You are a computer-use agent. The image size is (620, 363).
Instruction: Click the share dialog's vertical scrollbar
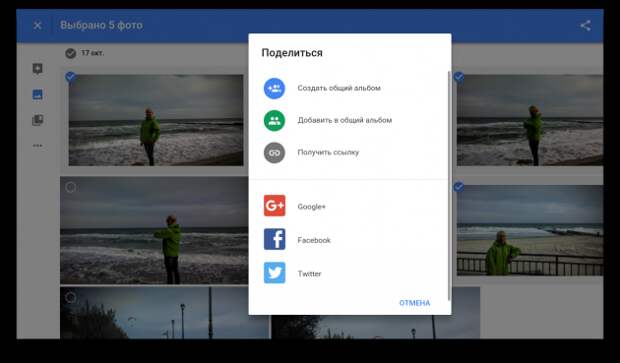coord(449,186)
